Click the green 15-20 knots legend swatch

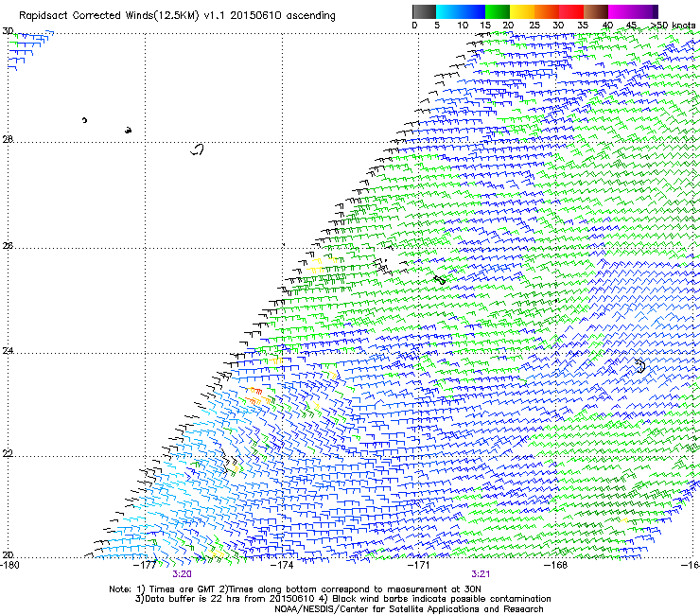[x=498, y=11]
